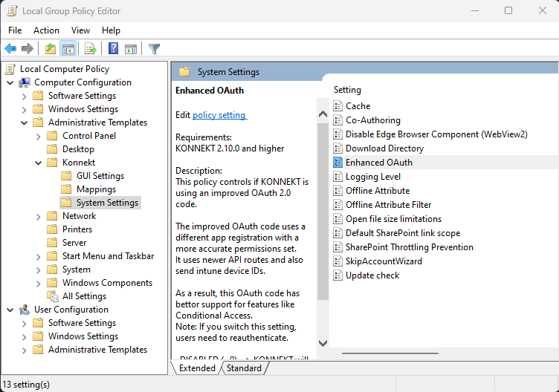The width and height of the screenshot is (559, 392).
Task: Expand the Windows Components folder
Action: (x=39, y=283)
